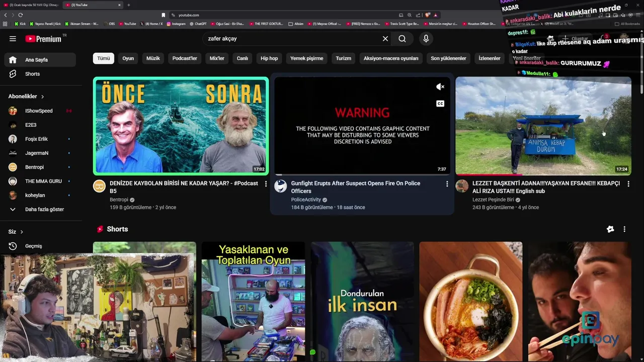Click the bookmark icon in the address bar
The height and width of the screenshot is (362, 644).
point(163,15)
